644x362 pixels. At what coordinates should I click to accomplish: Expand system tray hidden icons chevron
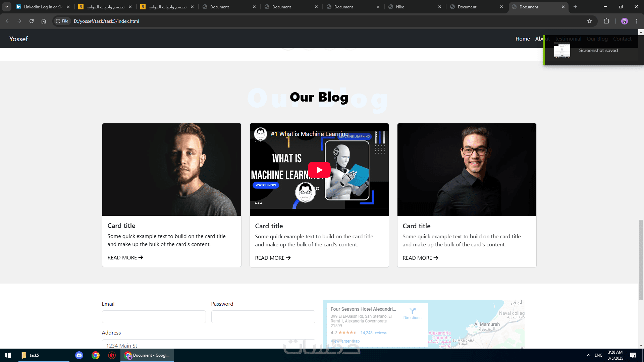(x=588, y=355)
